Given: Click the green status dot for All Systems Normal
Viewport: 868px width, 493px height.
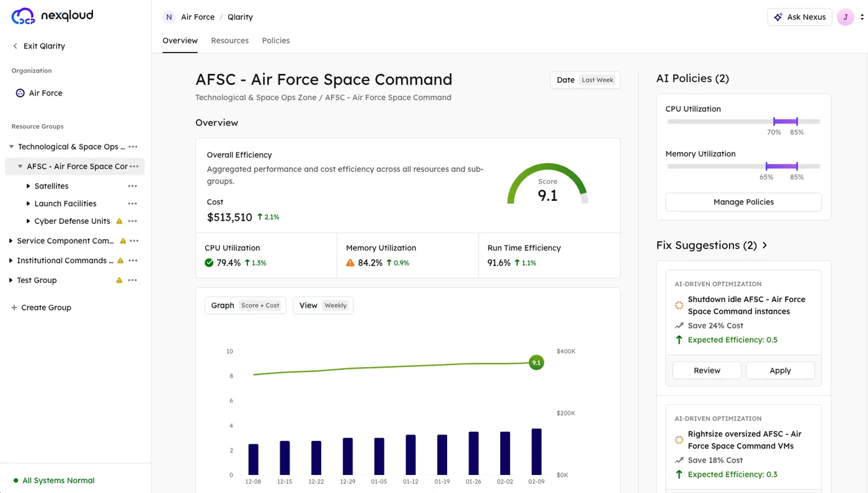Looking at the screenshot, I should pos(15,481).
